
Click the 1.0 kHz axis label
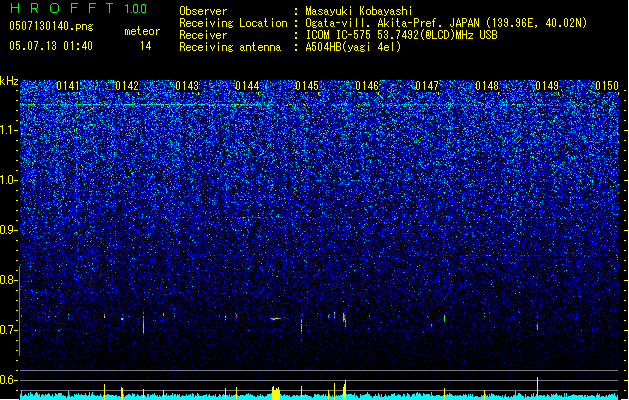pos(9,180)
